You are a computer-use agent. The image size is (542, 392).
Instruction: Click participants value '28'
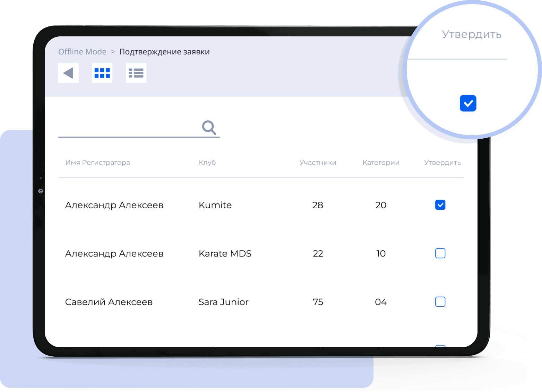(x=318, y=205)
